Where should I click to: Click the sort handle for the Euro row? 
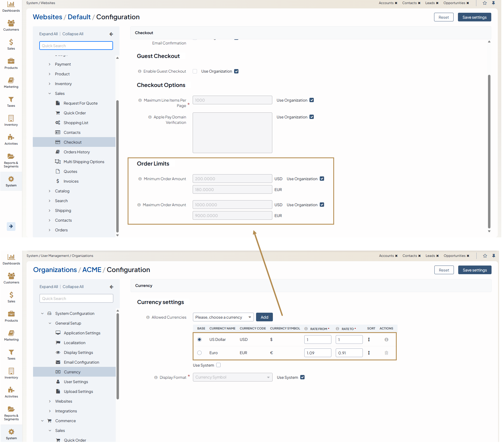coord(369,353)
